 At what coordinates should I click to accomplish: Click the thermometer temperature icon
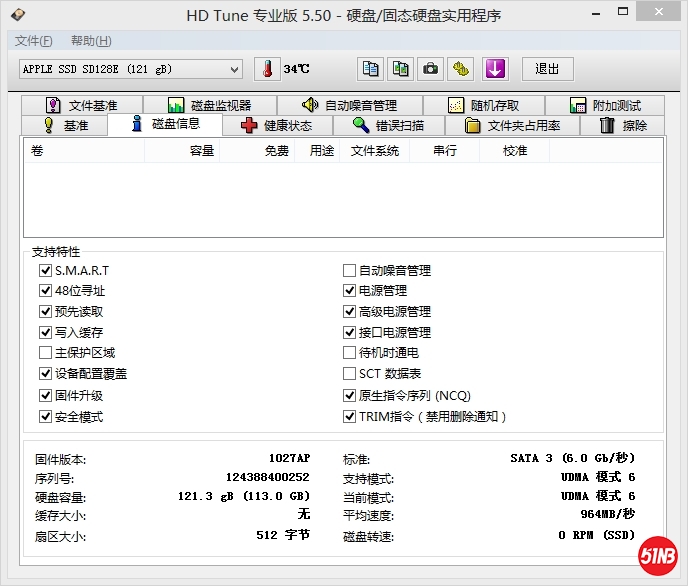point(267,69)
